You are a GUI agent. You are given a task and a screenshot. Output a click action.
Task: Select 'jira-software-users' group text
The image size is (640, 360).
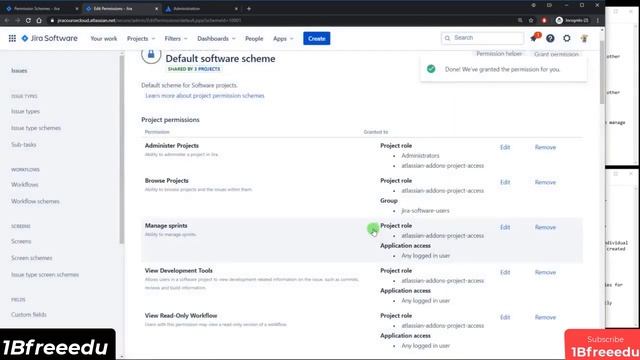pyautogui.click(x=425, y=211)
